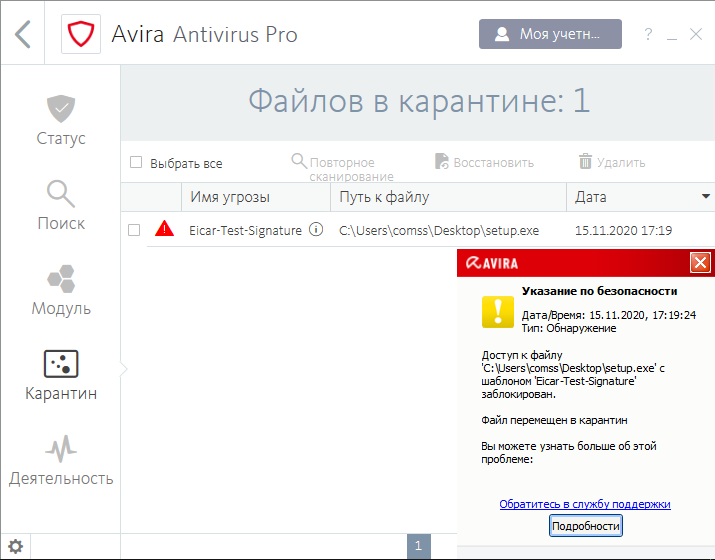The width and height of the screenshot is (715, 560).
Task: Click the Указание по безопасности title
Action: 599,291
